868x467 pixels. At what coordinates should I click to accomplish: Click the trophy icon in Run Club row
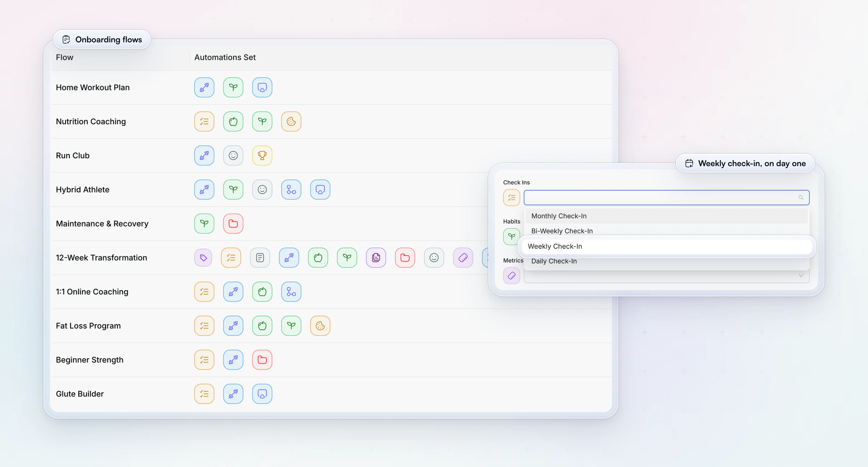coord(262,155)
